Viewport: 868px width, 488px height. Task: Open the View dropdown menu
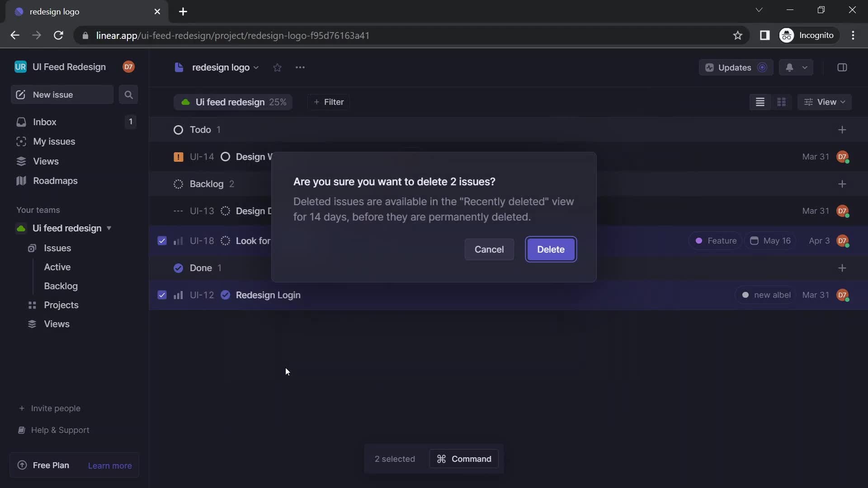pyautogui.click(x=826, y=102)
